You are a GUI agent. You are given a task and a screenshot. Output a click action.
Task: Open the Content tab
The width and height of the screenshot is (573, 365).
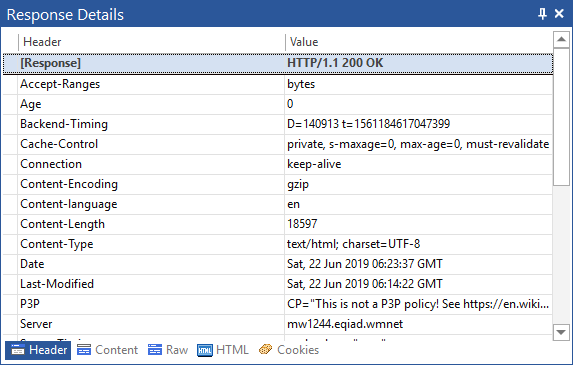pos(107,350)
